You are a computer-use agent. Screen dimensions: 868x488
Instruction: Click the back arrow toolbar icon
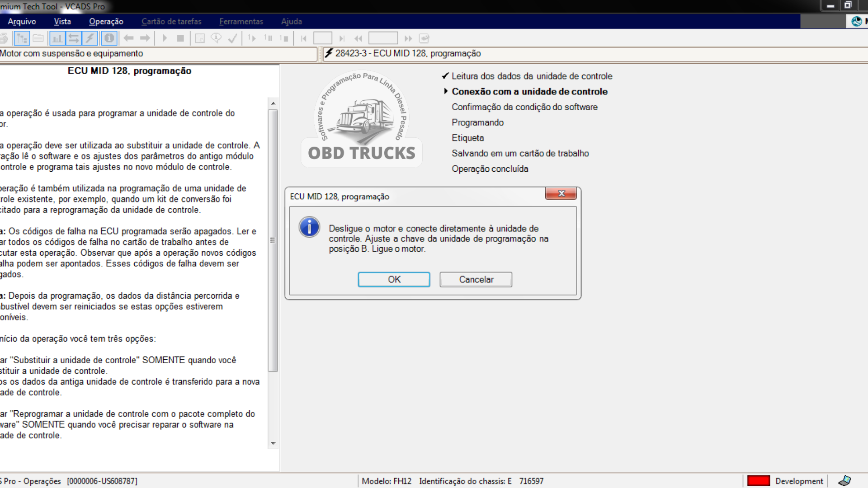[129, 38]
